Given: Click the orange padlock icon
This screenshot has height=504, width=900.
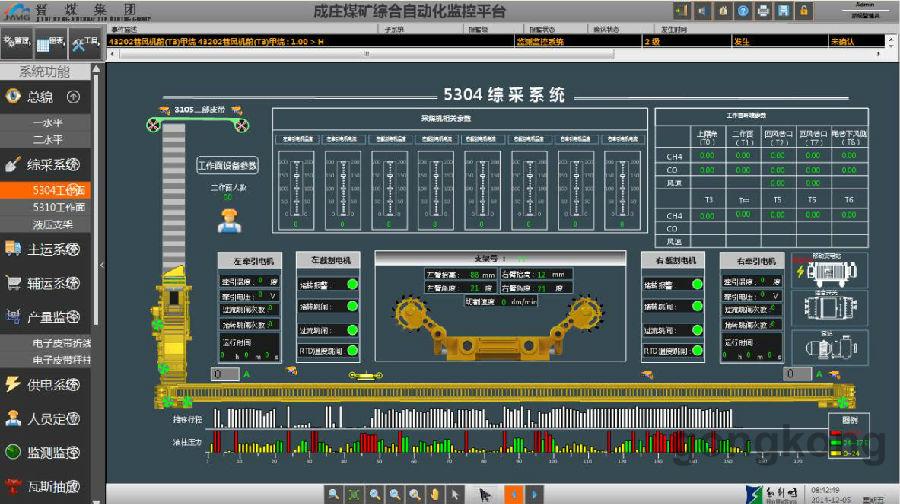Looking at the screenshot, I should [x=804, y=11].
